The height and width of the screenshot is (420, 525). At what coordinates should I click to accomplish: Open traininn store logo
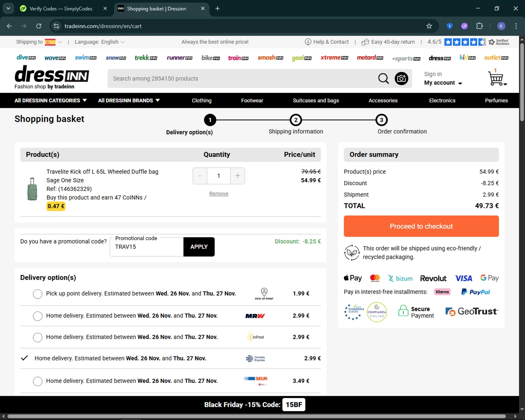click(x=238, y=58)
